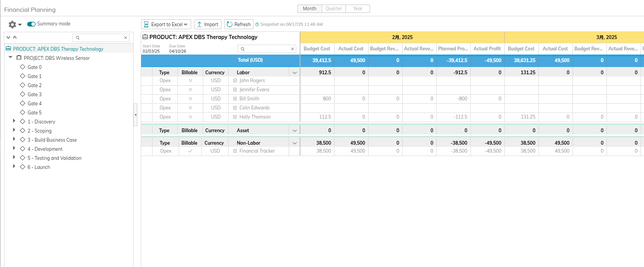
Task: Switch to Year view
Action: [x=358, y=9]
